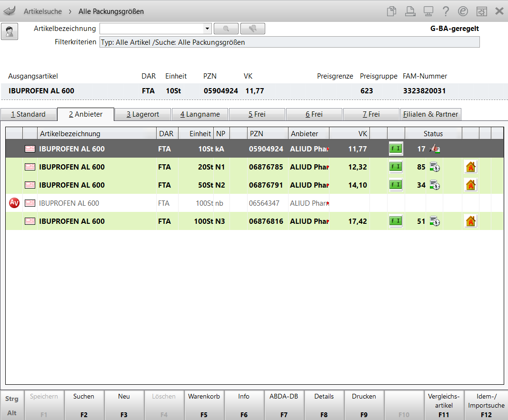The width and height of the screenshot is (508, 420).
Task: Click the Status column header
Action: coord(433,133)
